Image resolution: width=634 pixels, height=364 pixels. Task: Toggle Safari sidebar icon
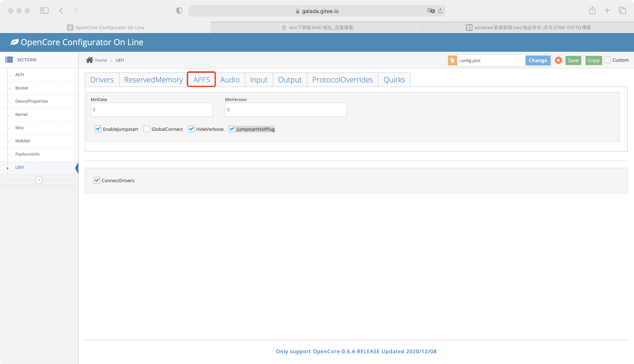[x=45, y=11]
